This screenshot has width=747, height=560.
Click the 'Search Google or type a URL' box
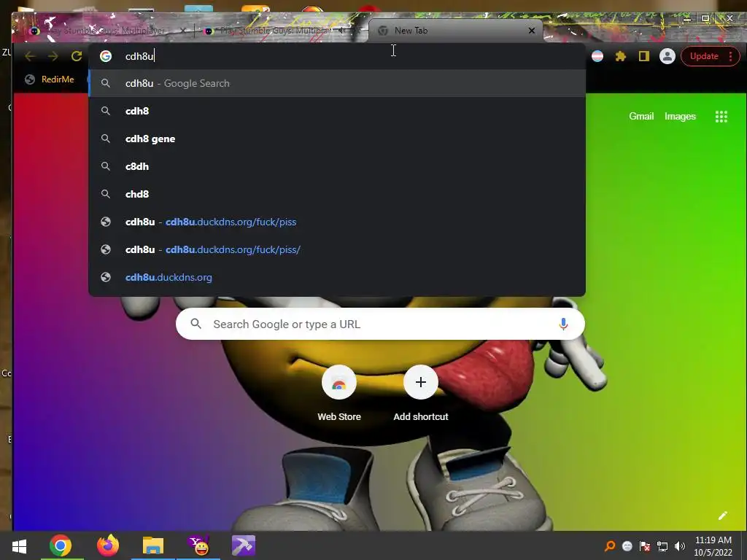380,324
